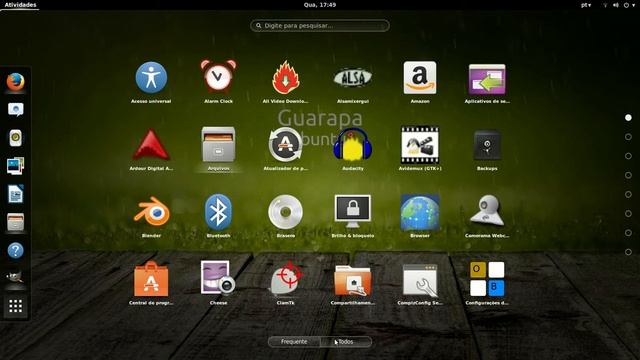Launch CompizConfig Settings Manager
Image resolution: width=640 pixels, height=360 pixels.
coord(420,280)
